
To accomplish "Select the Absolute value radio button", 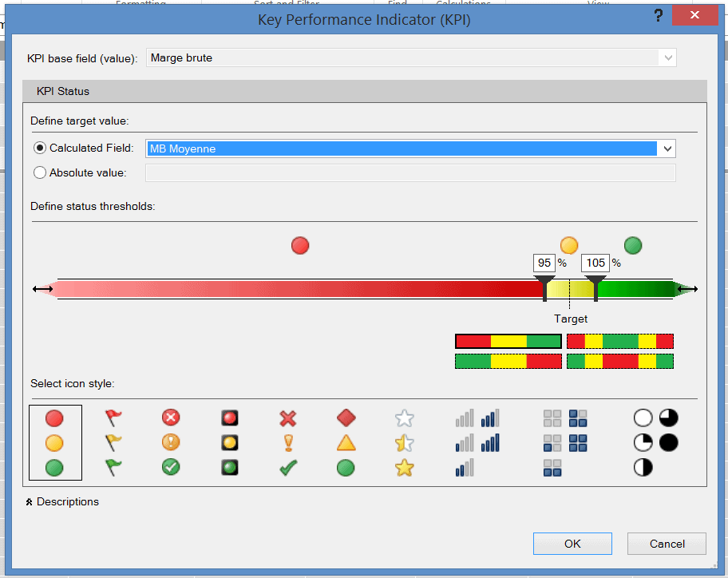I will click(x=40, y=172).
